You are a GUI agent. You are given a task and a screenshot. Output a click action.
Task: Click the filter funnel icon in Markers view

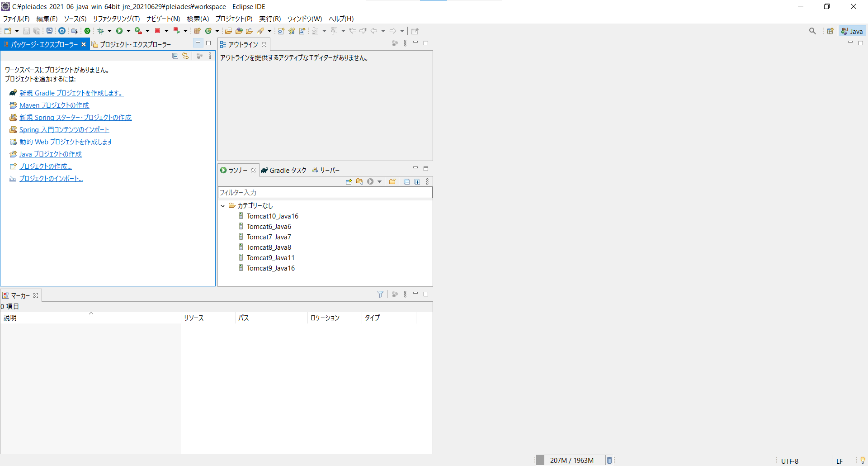click(380, 294)
